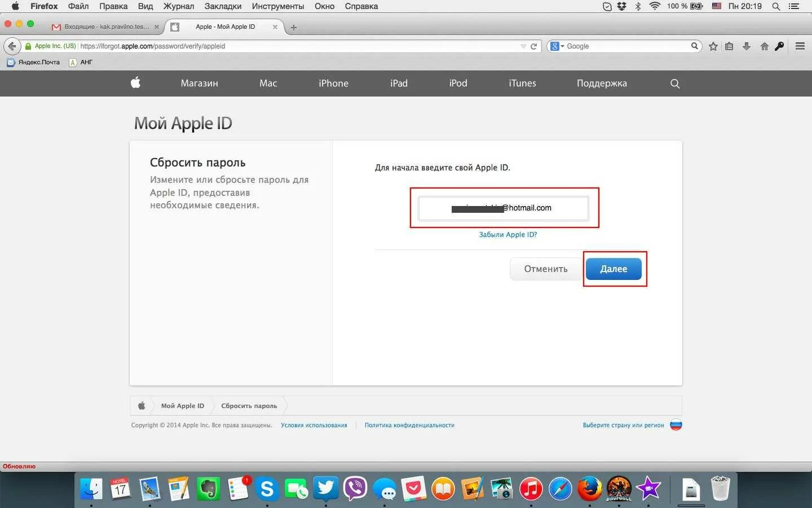Open Pocket app in the dock

414,489
